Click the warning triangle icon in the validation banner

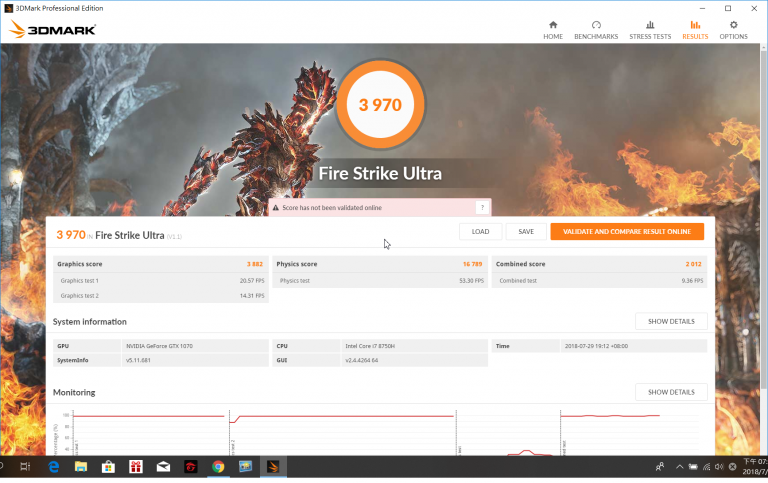276,208
